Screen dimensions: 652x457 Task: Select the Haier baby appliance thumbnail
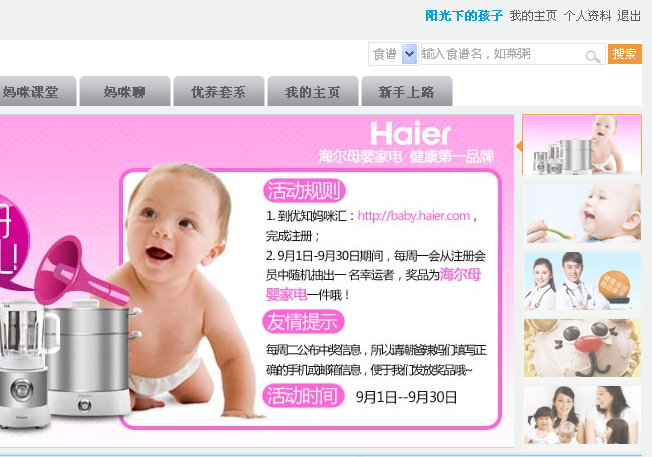582,144
